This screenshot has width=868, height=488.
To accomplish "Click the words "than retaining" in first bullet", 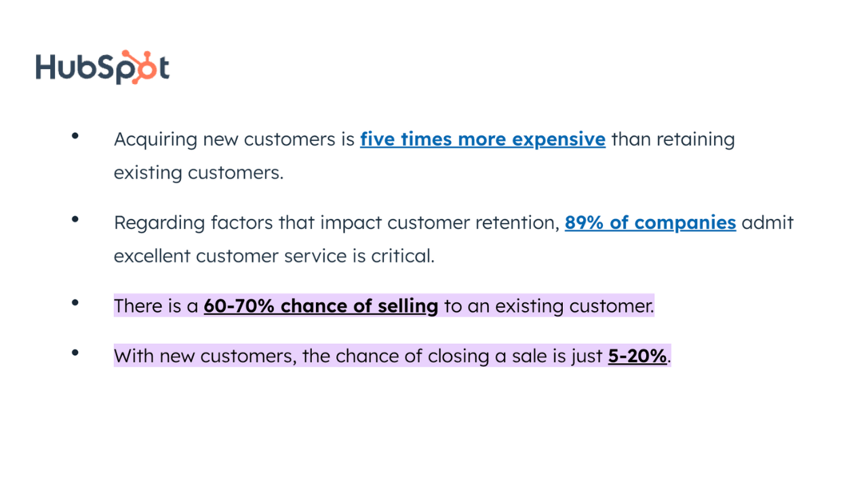I will click(673, 140).
